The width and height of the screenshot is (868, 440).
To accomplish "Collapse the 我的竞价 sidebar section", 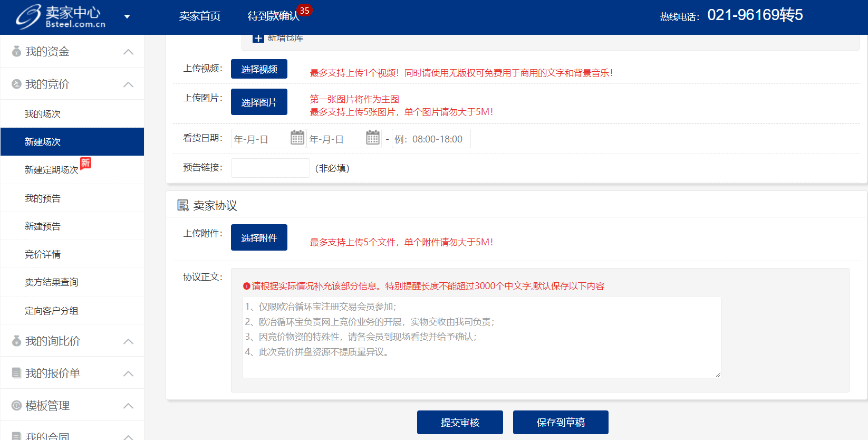I will click(128, 84).
